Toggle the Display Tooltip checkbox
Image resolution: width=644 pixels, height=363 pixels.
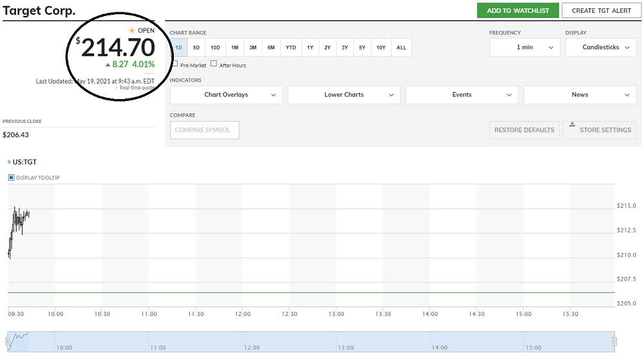(12, 178)
